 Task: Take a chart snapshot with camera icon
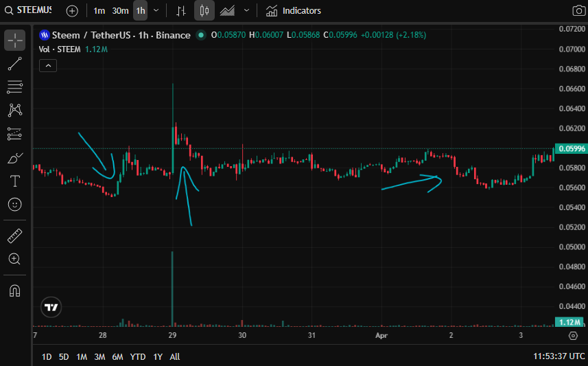tap(578, 11)
